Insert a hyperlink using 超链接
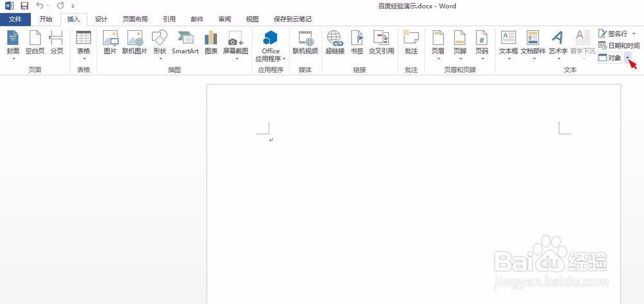The image size is (644, 304). point(335,43)
